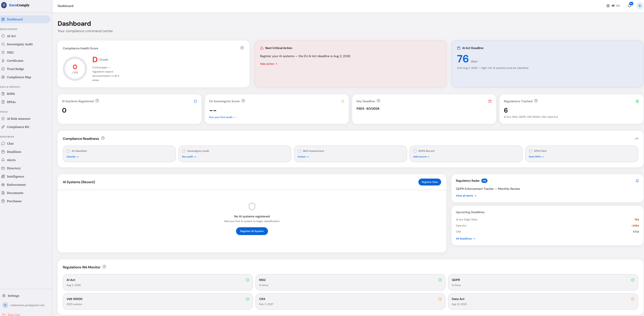Screen dimensions: 644x316
Task: Click the orange clock icon on CRA card
Action: pyautogui.click(x=440, y=299)
